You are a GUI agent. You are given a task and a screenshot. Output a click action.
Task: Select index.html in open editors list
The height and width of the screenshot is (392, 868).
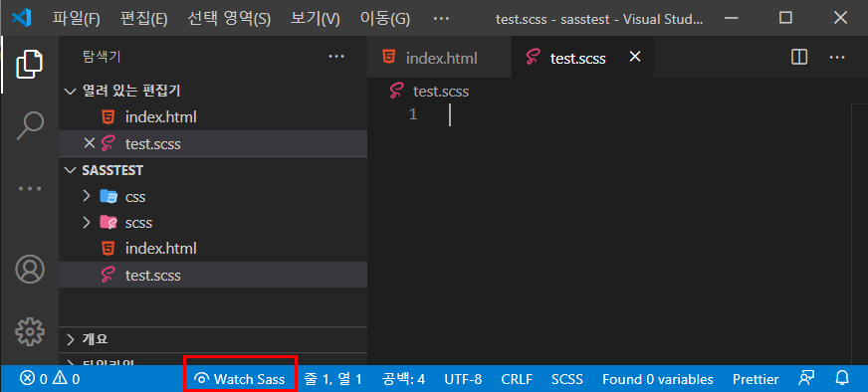[x=213, y=117]
